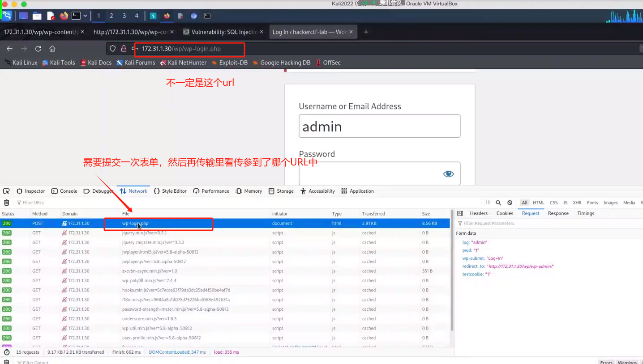Reload the current page

(38, 49)
